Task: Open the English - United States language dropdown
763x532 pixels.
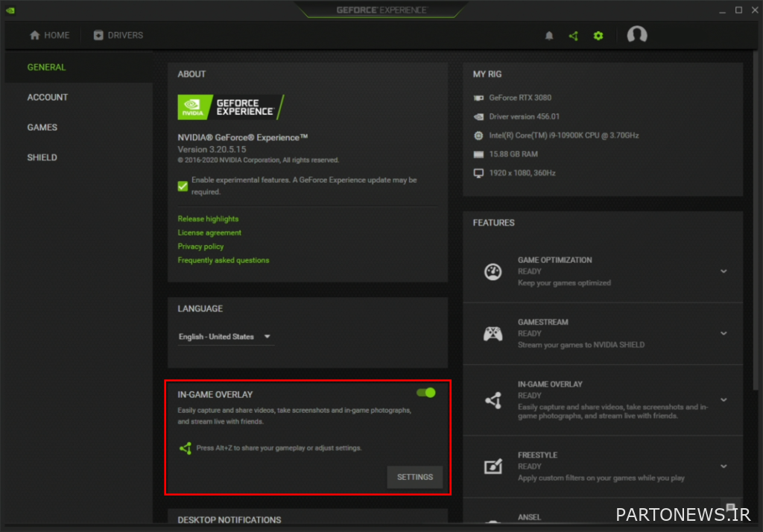Action: coord(226,337)
